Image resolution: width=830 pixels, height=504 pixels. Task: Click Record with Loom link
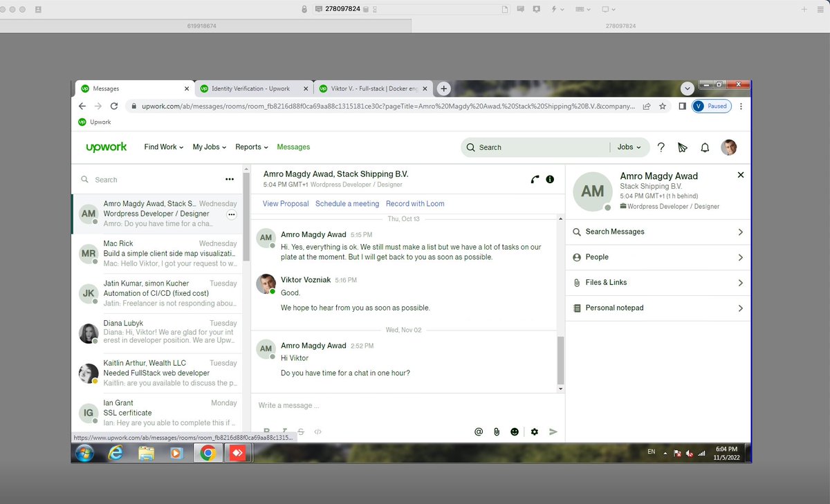[x=415, y=204]
